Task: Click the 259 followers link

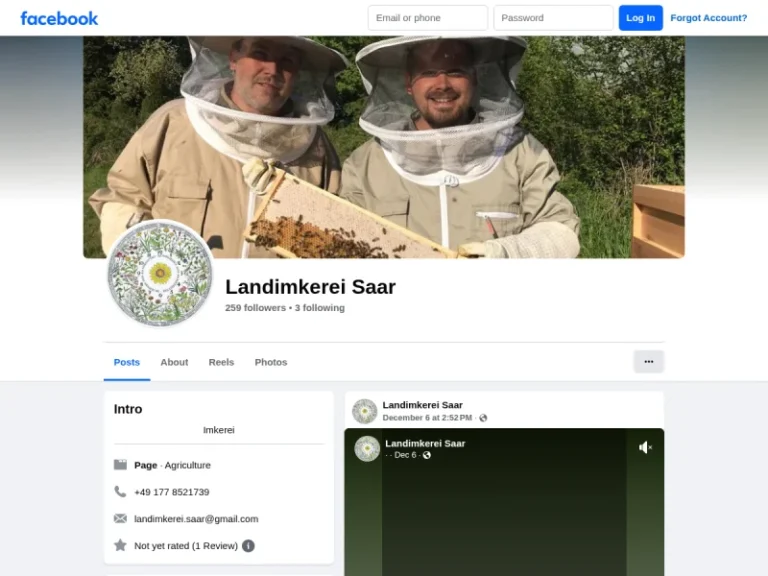Action: coord(255,308)
